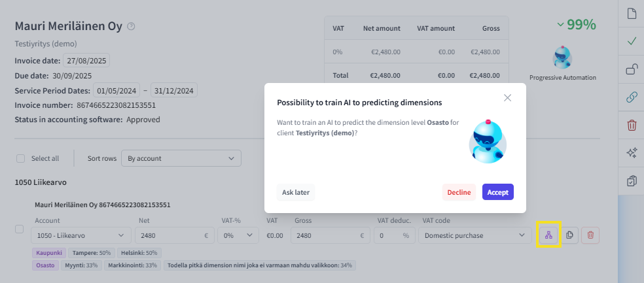The image size is (644, 283).
Task: Open dimensions hierarchy icon on invoice row
Action: click(548, 235)
